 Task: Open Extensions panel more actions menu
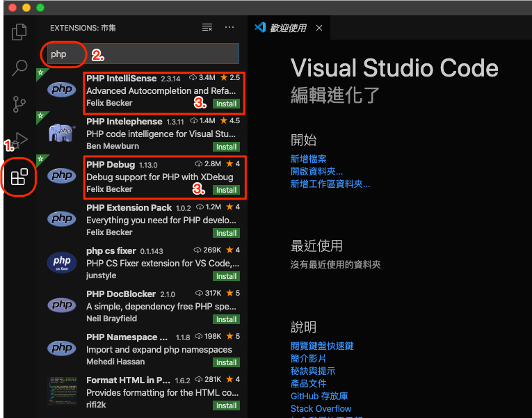229,28
